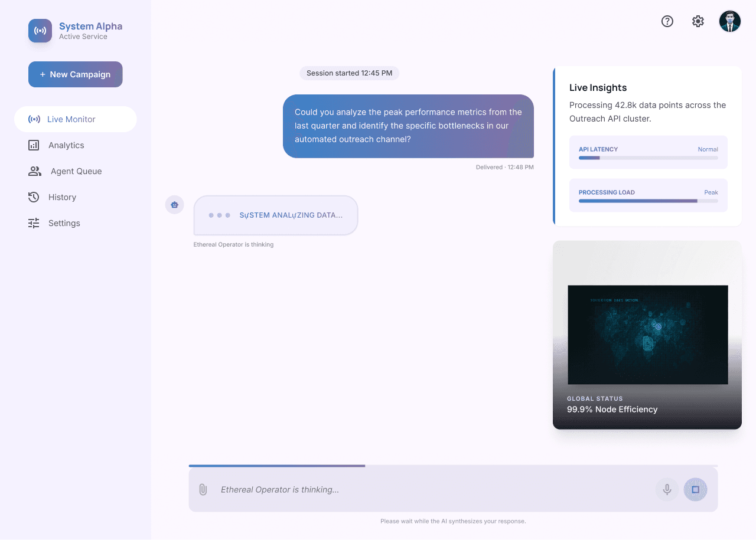Image resolution: width=756 pixels, height=540 pixels.
Task: Click the Processing Load progress bar
Action: pyautogui.click(x=648, y=201)
